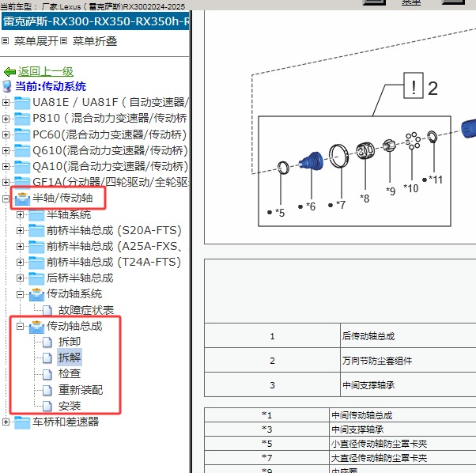
Task: Click the page icon beside 安装
Action: (x=47, y=406)
